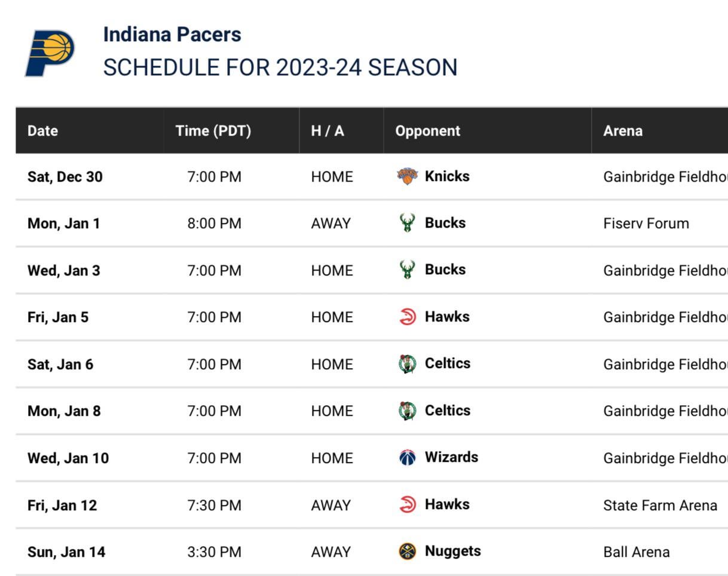Screen dimensions: 728x576
Task: Open the Nuggets team name link
Action: (x=452, y=551)
